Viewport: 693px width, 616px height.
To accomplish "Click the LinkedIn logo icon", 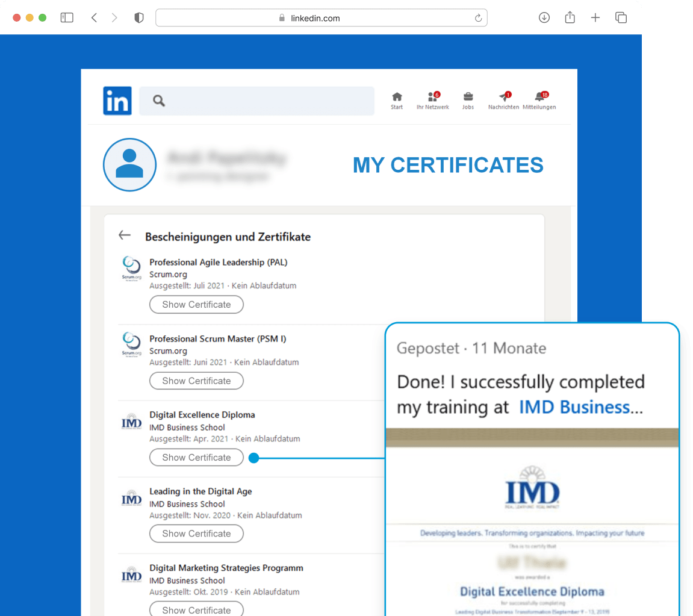I will [x=117, y=101].
